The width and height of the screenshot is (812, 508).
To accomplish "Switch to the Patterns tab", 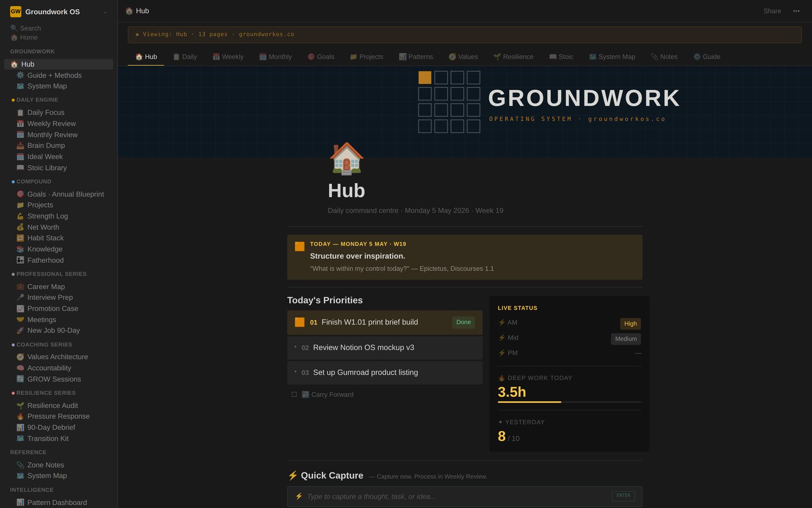I will click(x=416, y=56).
